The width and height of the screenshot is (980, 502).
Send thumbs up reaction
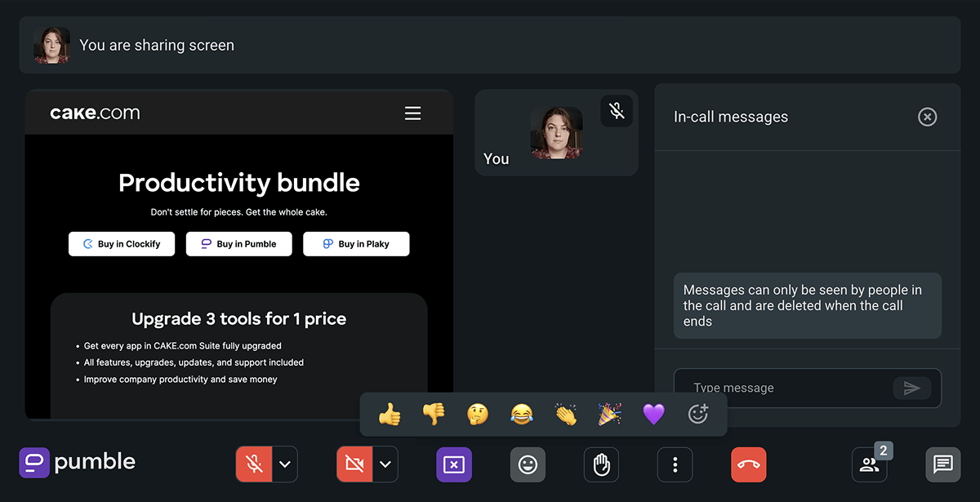390,414
